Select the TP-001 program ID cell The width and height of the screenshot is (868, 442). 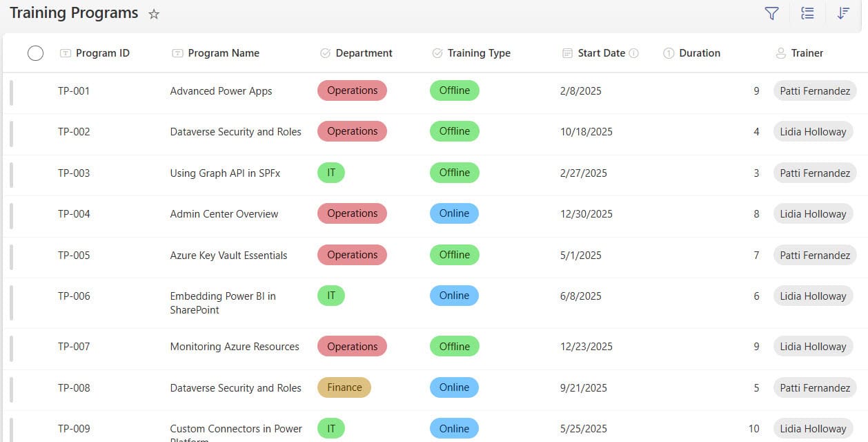74,91
